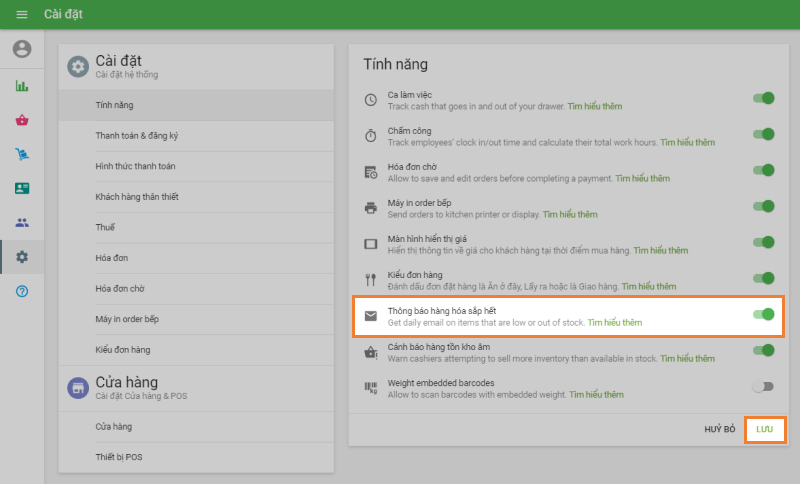Viewport: 800px width, 484px height.
Task: Click the settings gear icon in sidebar
Action: (x=22, y=257)
